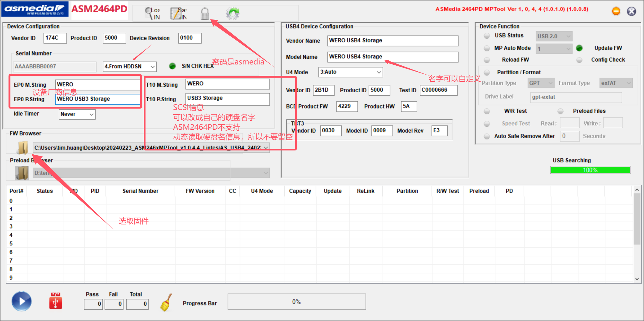Close the tool with the X icon

coord(631,11)
